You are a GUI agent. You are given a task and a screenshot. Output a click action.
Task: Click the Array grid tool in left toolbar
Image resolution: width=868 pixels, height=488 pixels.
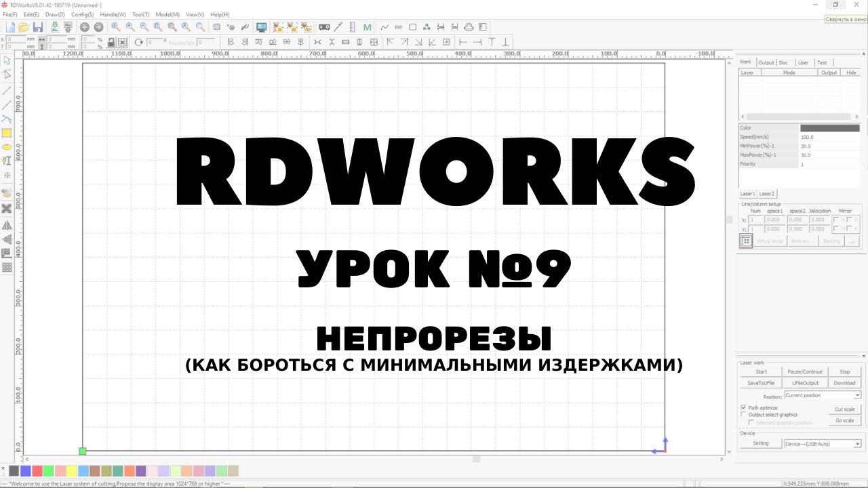pyautogui.click(x=7, y=268)
